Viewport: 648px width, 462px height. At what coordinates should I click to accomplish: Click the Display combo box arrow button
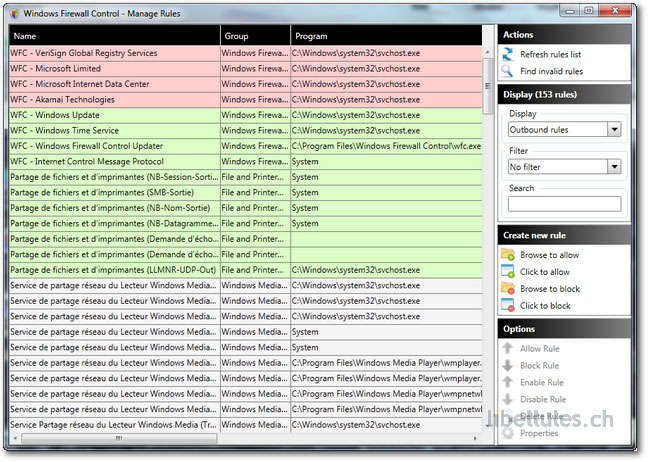click(x=615, y=130)
